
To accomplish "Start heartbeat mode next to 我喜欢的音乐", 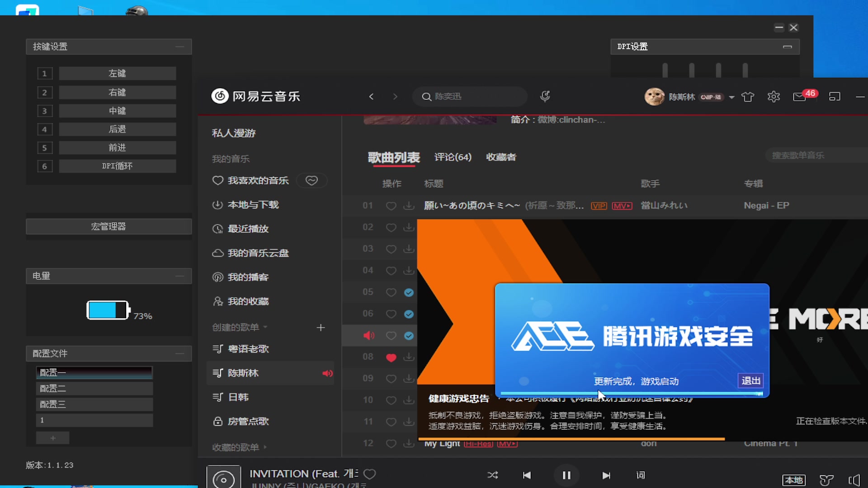I will [311, 180].
